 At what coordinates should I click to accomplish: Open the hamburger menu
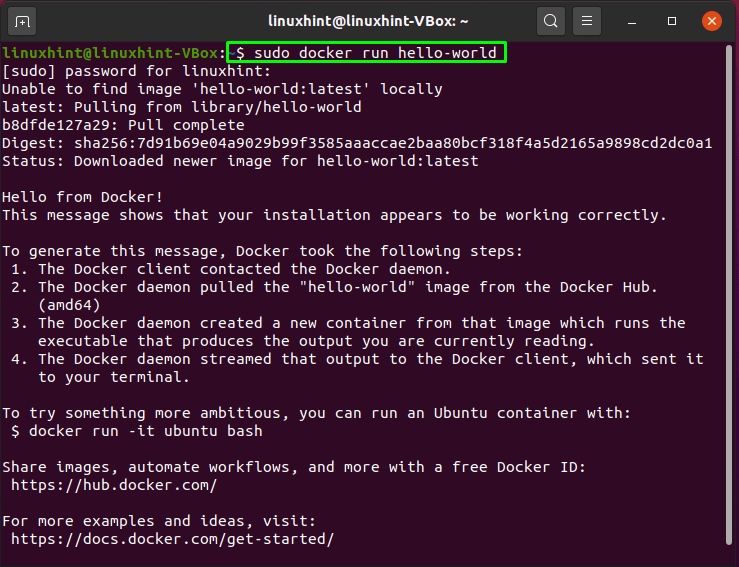click(x=587, y=21)
